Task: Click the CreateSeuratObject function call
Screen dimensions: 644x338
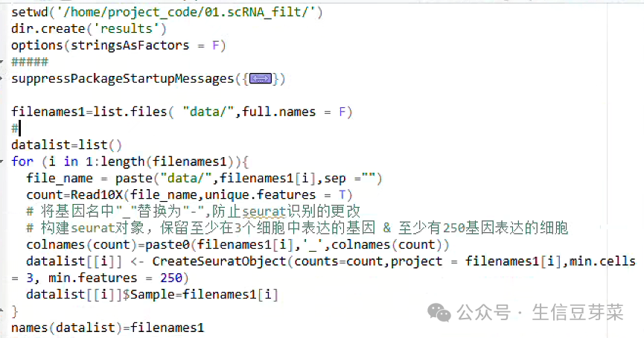Action: pyautogui.click(x=219, y=261)
